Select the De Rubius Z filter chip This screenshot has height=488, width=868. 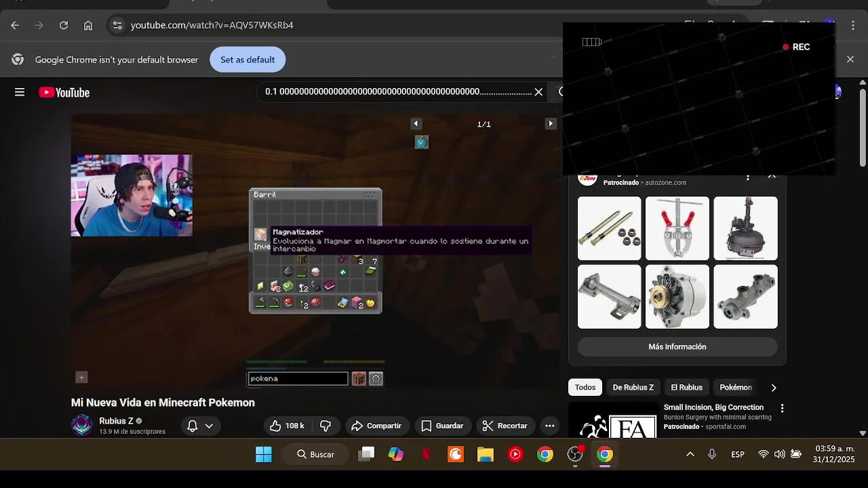coord(633,388)
